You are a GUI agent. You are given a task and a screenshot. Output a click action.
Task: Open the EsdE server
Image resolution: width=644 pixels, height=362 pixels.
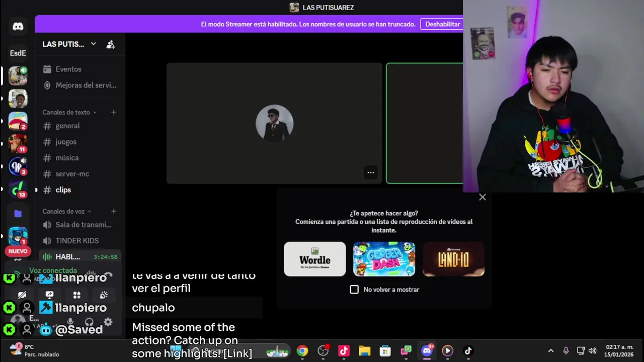(18, 53)
